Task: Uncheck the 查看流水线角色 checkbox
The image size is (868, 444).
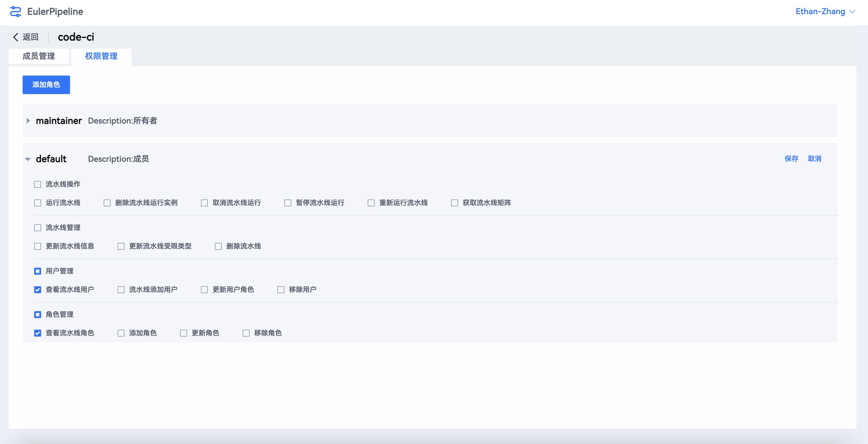Action: (38, 333)
